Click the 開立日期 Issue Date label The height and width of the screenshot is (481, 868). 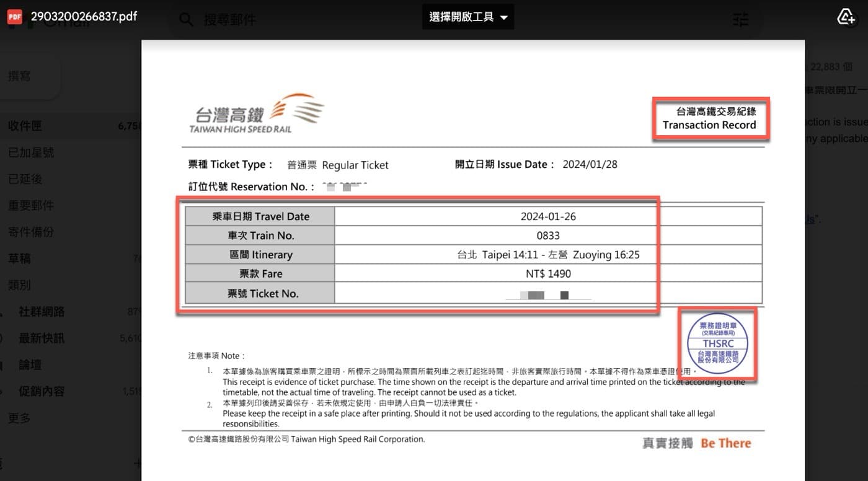pyautogui.click(x=505, y=165)
